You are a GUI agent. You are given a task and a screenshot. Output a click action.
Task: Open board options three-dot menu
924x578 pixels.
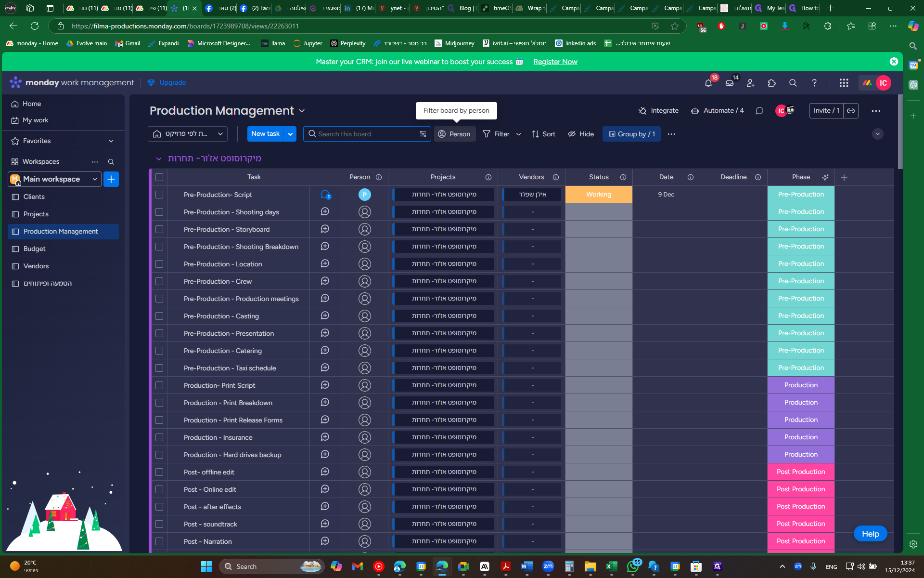click(x=876, y=111)
